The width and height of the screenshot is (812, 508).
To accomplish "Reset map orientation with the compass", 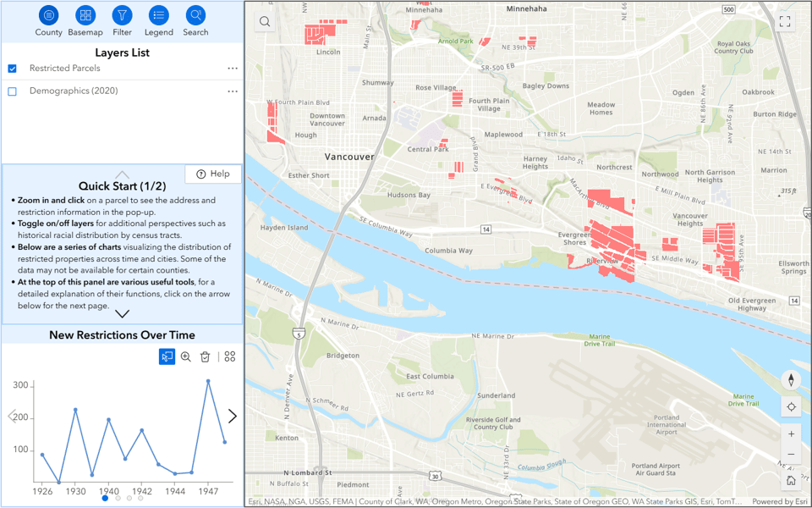I will click(791, 380).
